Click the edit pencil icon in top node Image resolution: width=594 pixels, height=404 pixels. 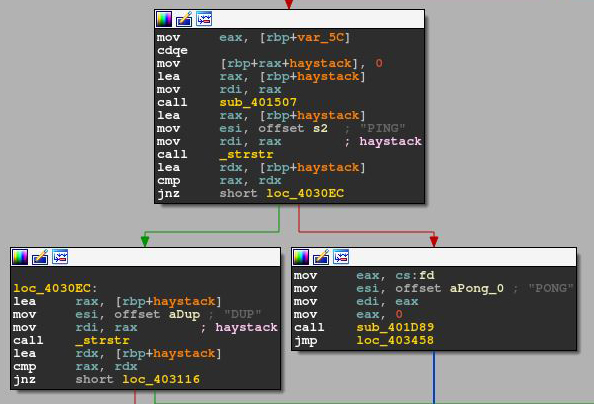[x=184, y=19]
